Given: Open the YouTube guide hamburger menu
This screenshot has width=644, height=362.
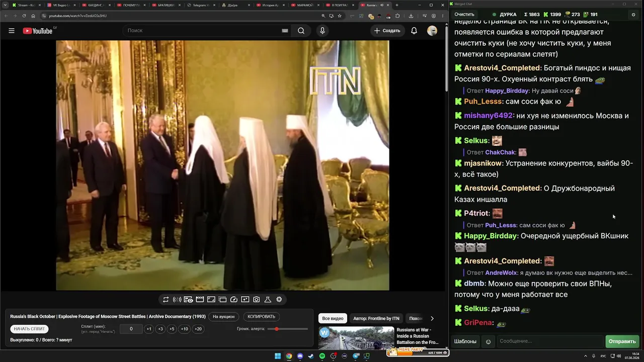Looking at the screenshot, I should [x=12, y=31].
